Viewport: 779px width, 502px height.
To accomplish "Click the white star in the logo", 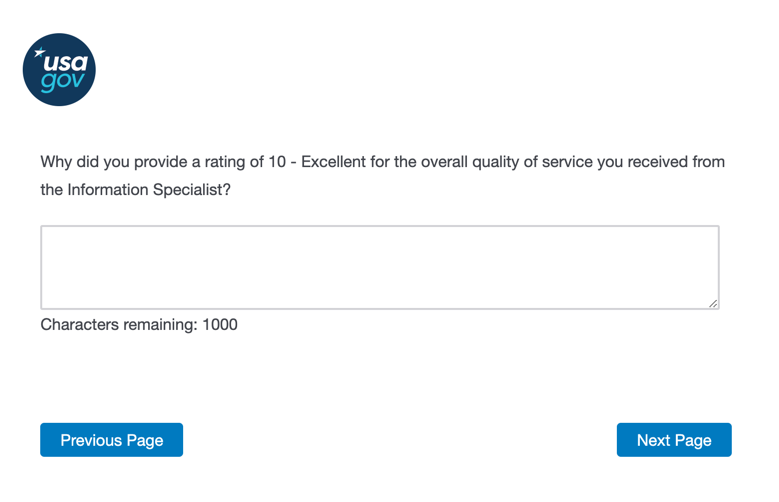I will (39, 52).
